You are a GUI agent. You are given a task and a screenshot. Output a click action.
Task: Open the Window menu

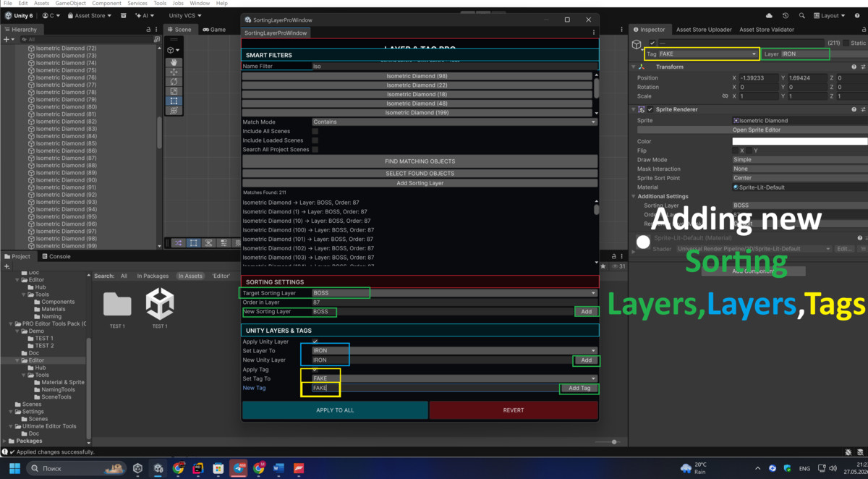click(x=200, y=4)
